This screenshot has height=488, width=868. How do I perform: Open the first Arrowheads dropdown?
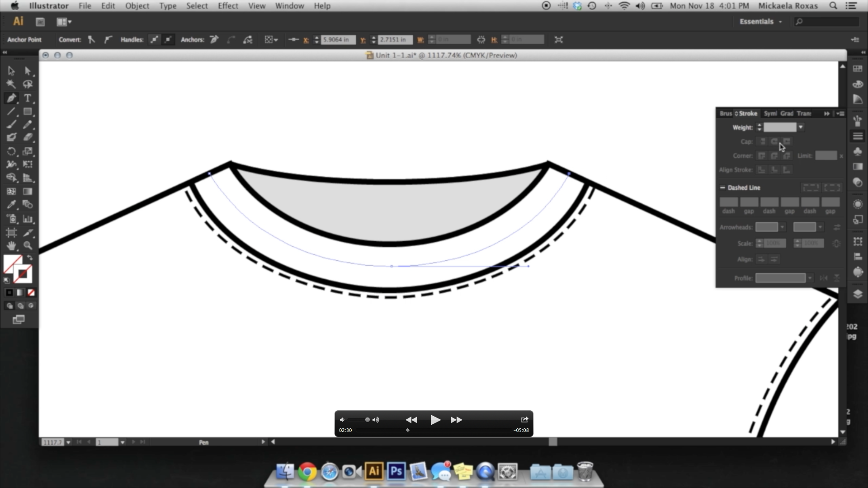782,227
